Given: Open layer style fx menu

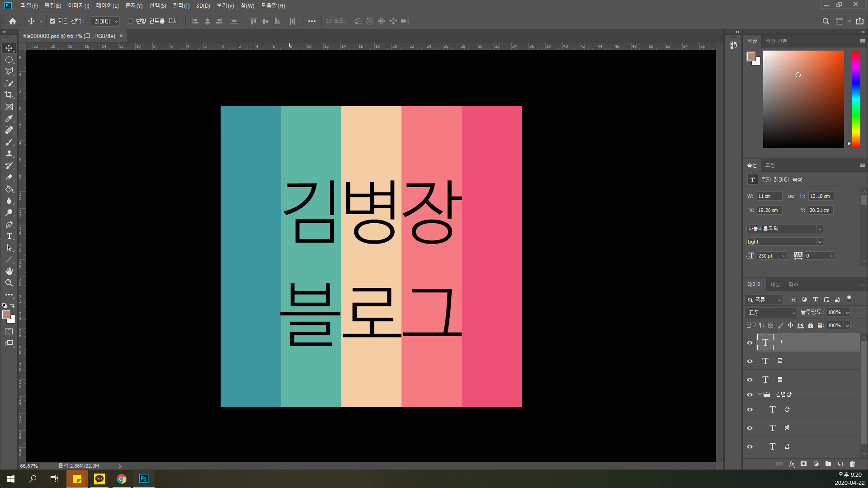Looking at the screenshot, I should pos(792,464).
